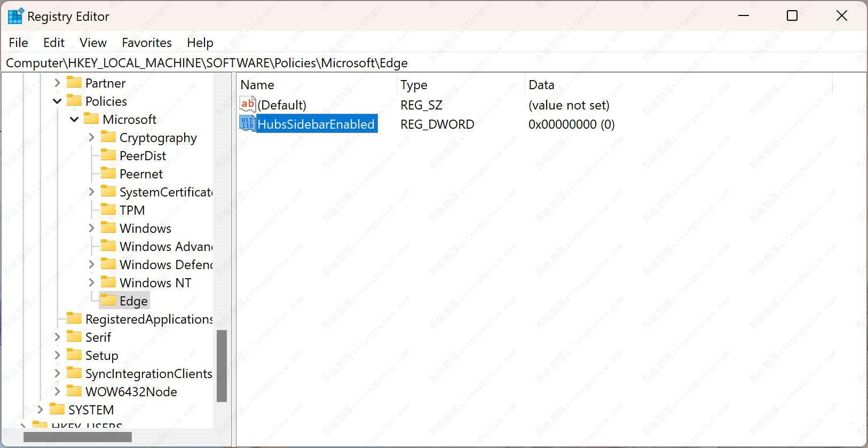This screenshot has height=448, width=868.
Task: Expand the Windows Defender key
Action: (x=91, y=265)
